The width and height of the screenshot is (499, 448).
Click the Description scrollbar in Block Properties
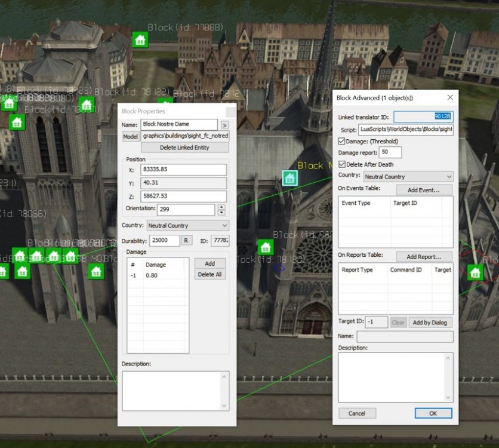[224, 391]
